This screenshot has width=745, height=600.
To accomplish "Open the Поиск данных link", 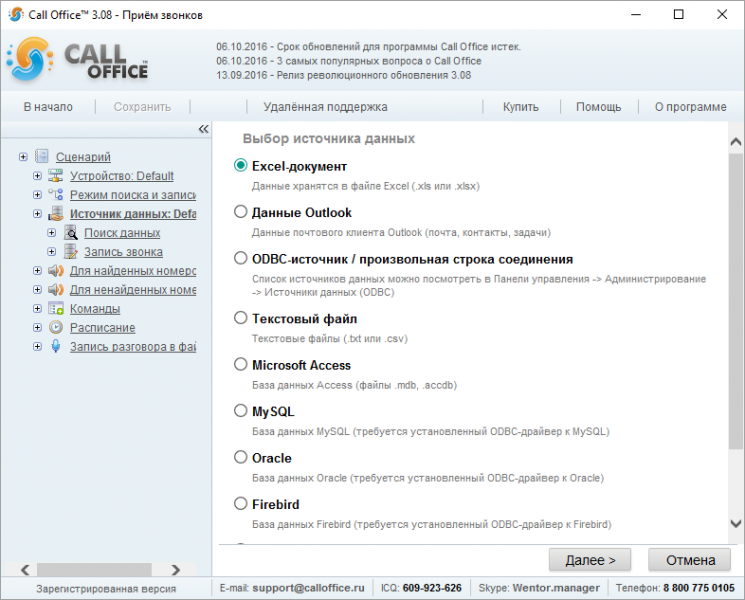I will (x=122, y=233).
